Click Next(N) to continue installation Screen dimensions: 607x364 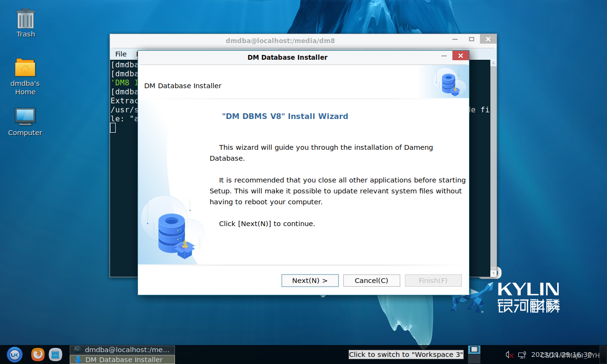tap(310, 281)
